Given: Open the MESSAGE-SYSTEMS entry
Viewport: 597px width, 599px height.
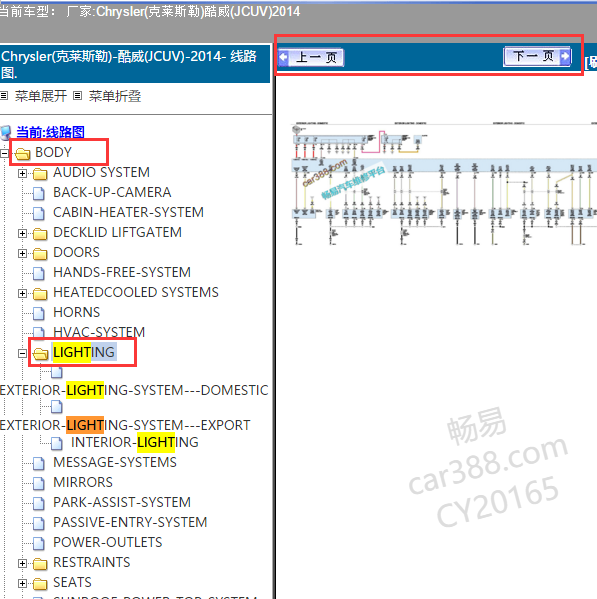Looking at the screenshot, I should [115, 462].
